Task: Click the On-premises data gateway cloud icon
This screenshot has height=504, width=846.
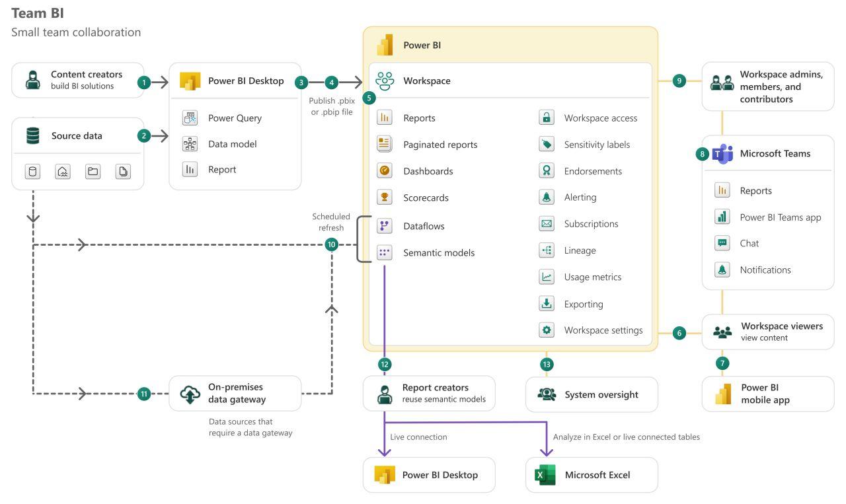Action: [190, 394]
